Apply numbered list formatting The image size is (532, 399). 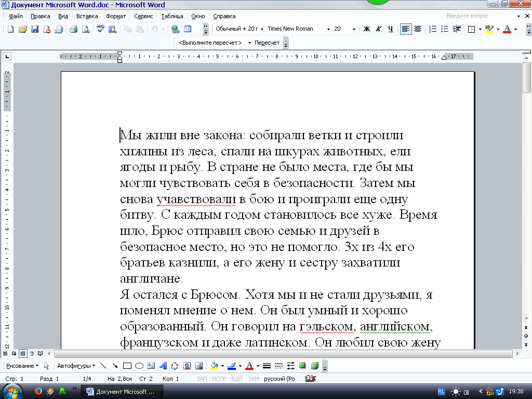(x=433, y=29)
